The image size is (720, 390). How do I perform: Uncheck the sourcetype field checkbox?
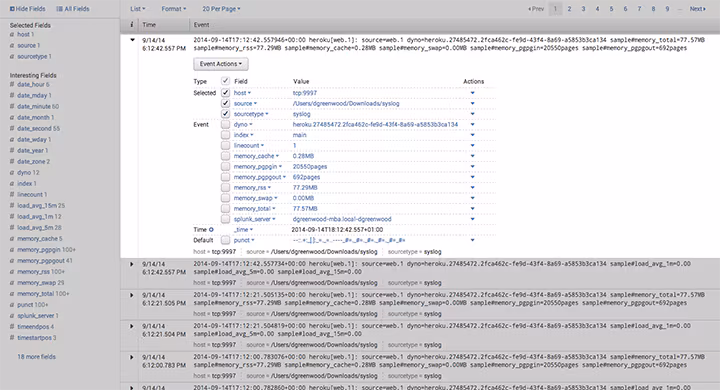click(x=225, y=113)
